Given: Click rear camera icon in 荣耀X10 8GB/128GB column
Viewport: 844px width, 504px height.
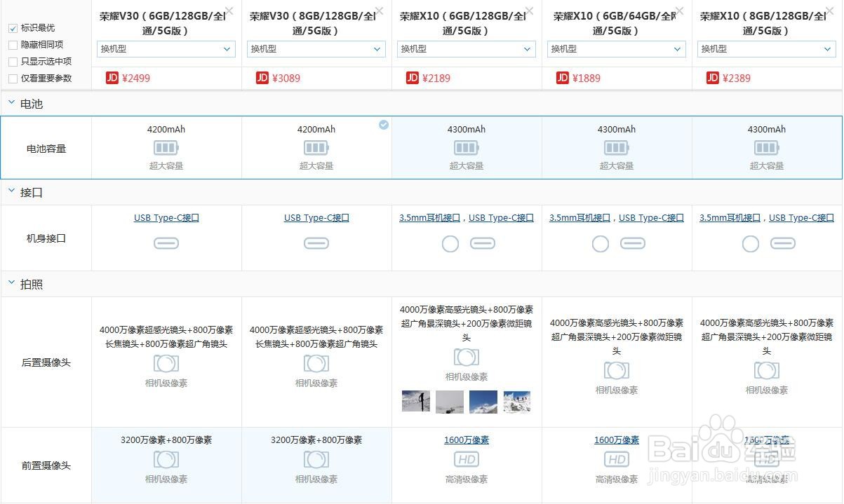Looking at the screenshot, I should point(767,370).
